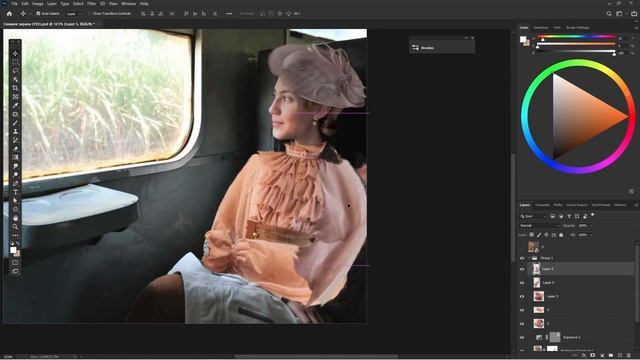Select the Brush tool
This screenshot has height=360, width=640.
(15, 123)
